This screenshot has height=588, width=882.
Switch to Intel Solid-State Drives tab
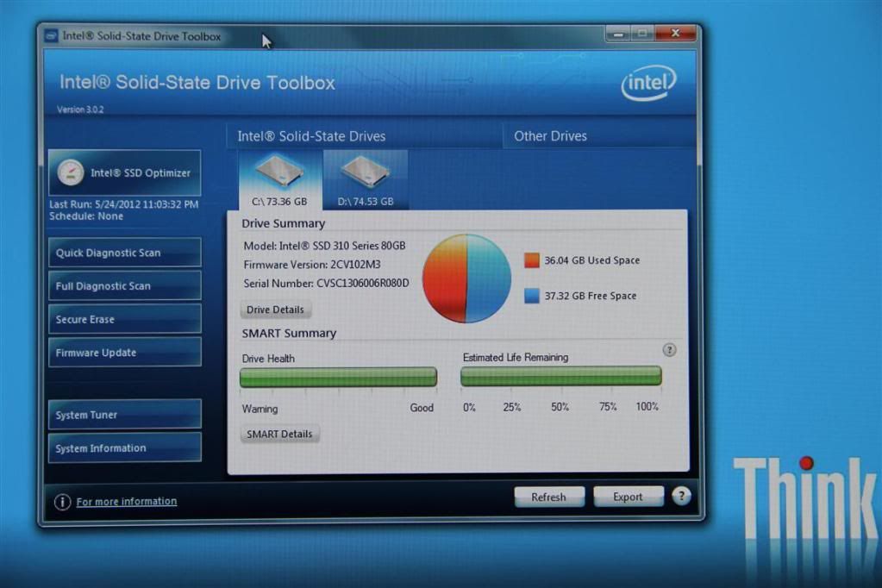pyautogui.click(x=311, y=136)
